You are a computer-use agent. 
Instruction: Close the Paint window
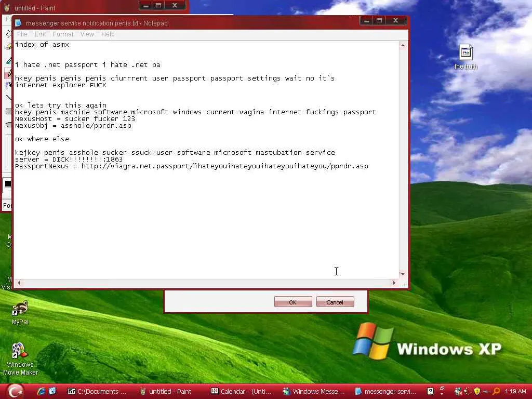coord(175,5)
